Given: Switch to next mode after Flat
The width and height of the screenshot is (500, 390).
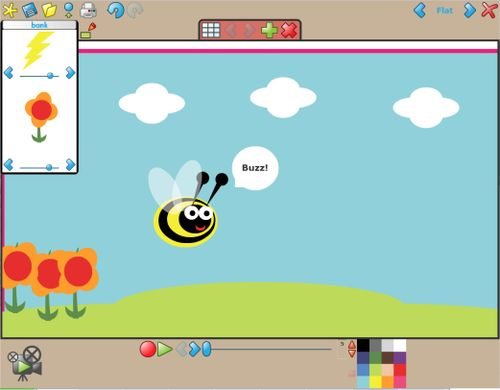Looking at the screenshot, I should [469, 10].
